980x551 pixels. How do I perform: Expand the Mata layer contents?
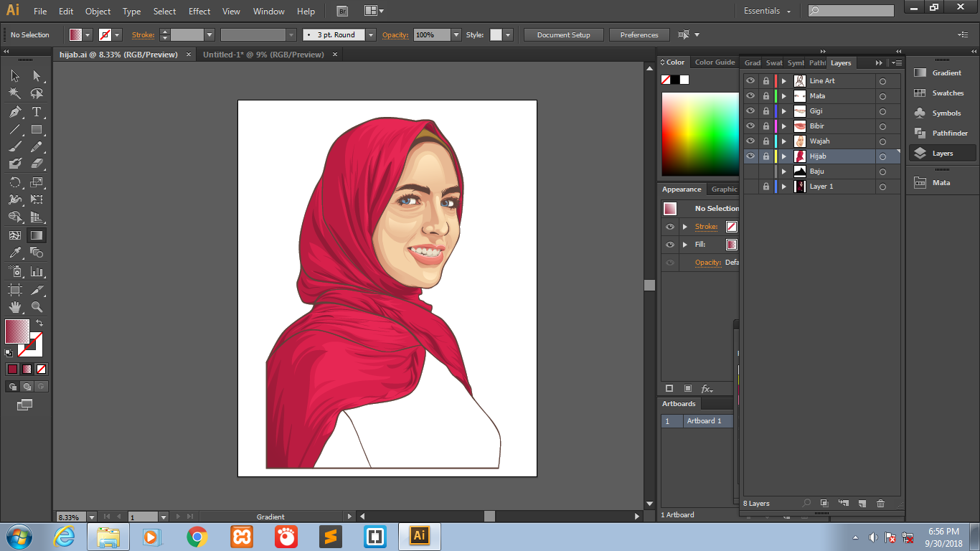pyautogui.click(x=783, y=96)
